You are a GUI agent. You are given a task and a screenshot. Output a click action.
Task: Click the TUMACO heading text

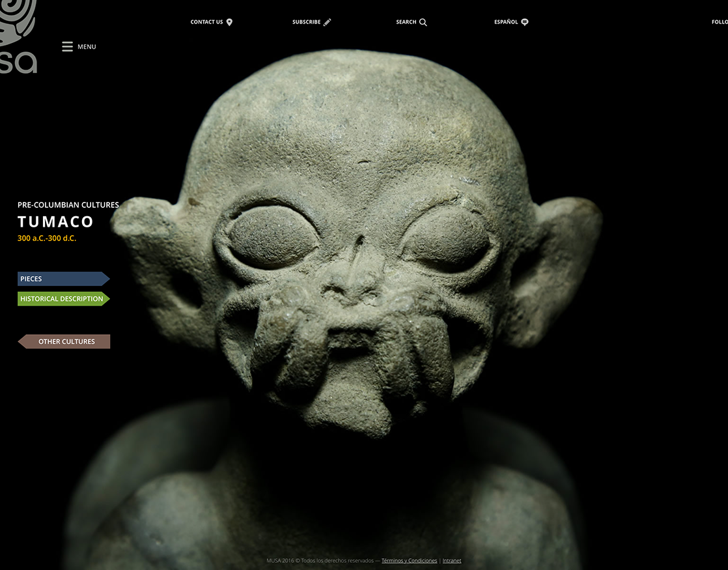(56, 221)
